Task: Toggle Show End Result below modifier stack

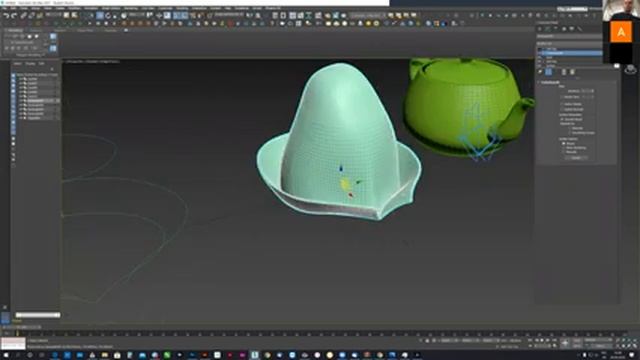Action: tap(549, 72)
